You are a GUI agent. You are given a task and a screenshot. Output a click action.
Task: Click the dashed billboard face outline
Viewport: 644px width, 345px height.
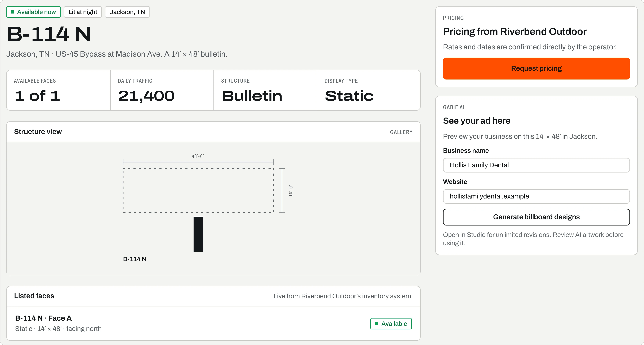(198, 190)
